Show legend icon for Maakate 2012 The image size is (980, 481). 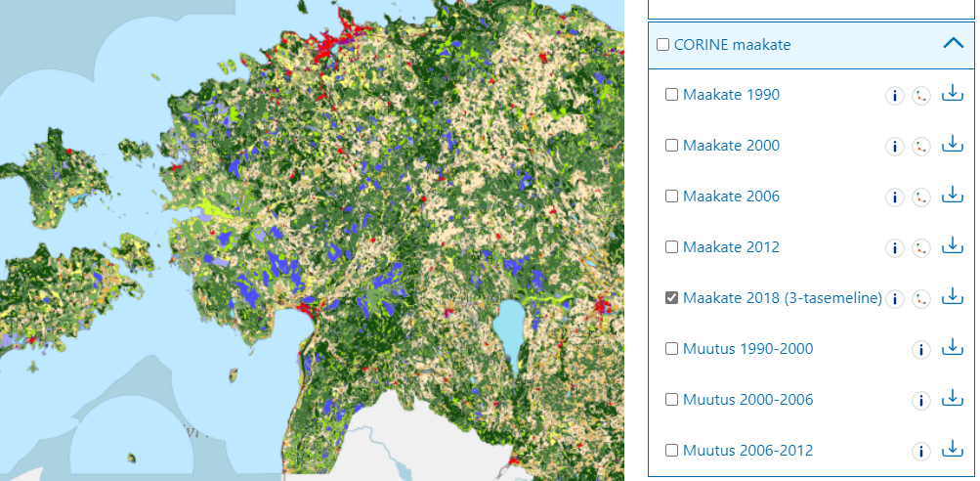(920, 247)
